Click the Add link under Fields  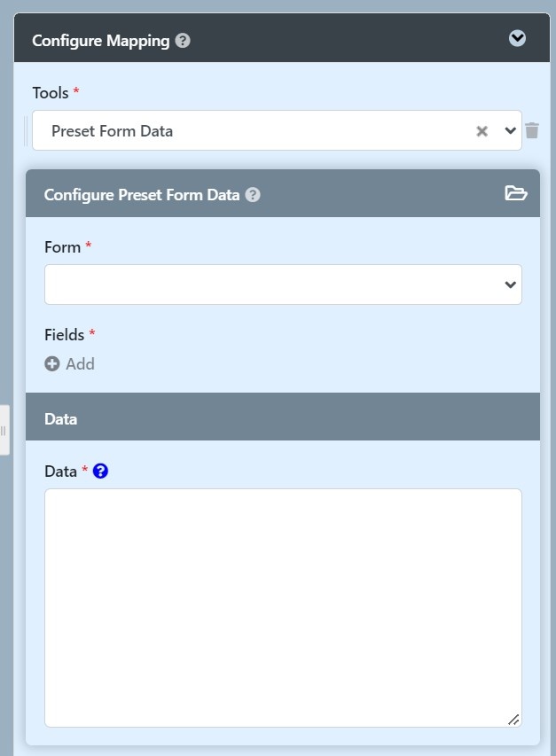pos(80,363)
